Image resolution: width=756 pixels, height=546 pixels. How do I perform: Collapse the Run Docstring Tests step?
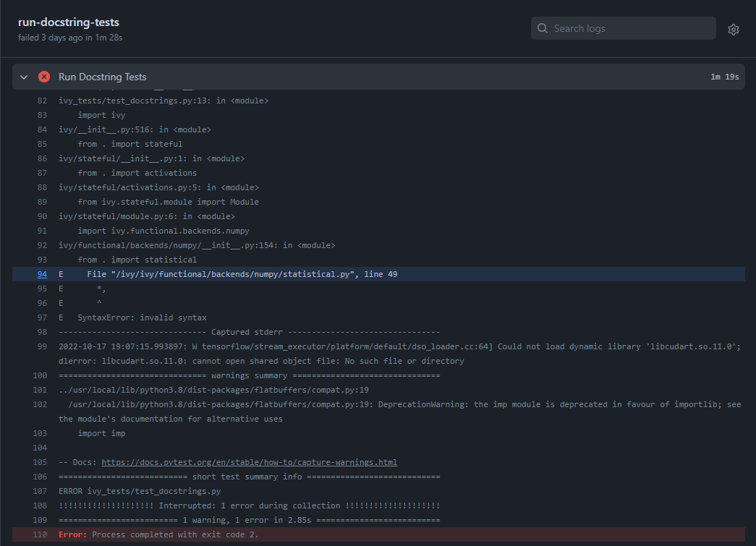click(x=24, y=77)
